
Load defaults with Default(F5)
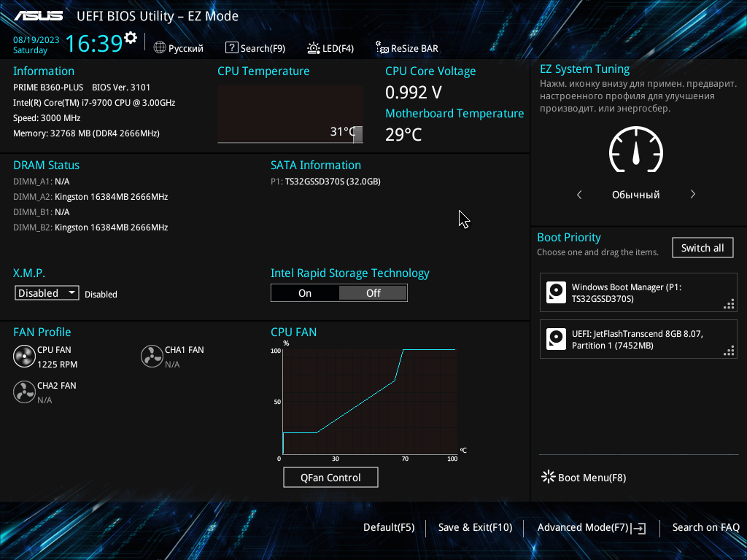coord(389,528)
